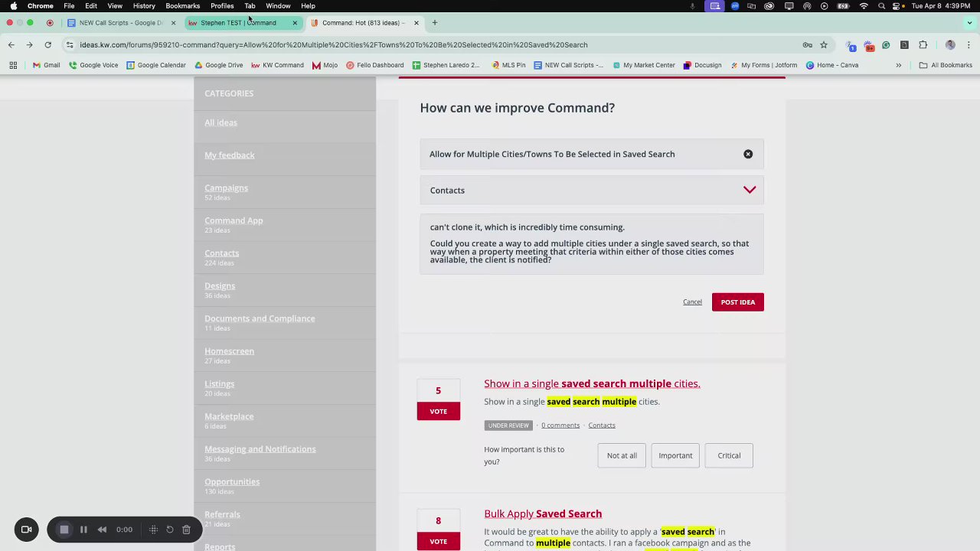Restart the recording with the circular arrow

point(170,530)
